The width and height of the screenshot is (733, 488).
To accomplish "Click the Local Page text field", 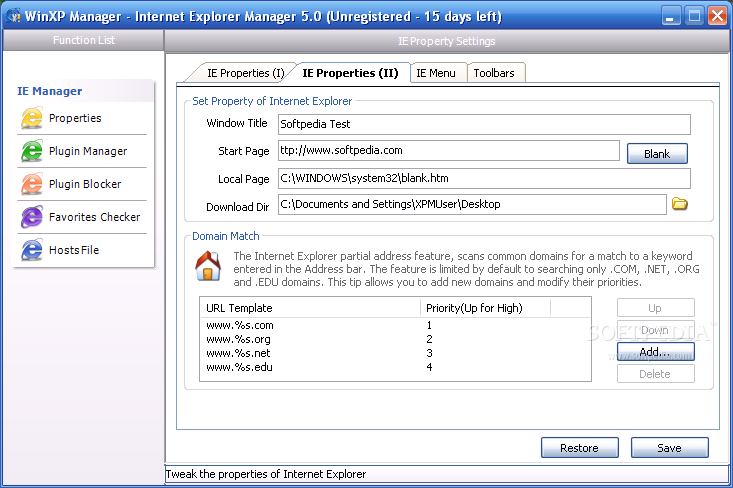I will (484, 179).
